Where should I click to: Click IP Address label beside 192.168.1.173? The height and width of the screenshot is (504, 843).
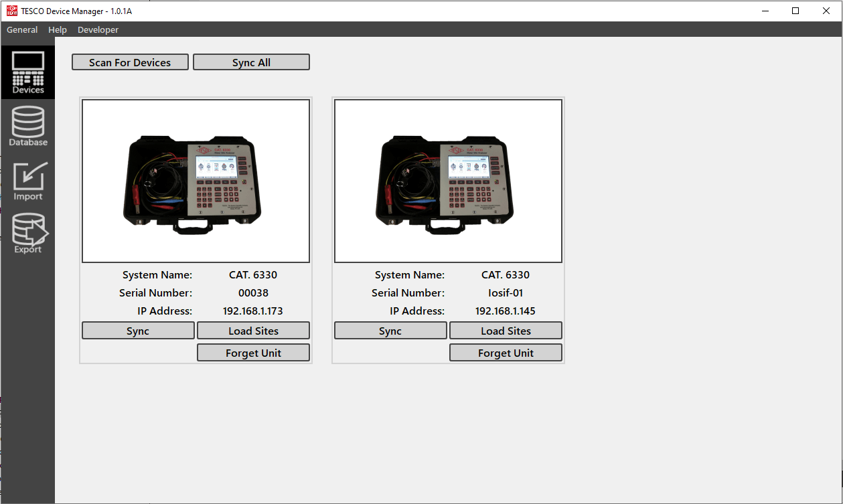tap(165, 311)
